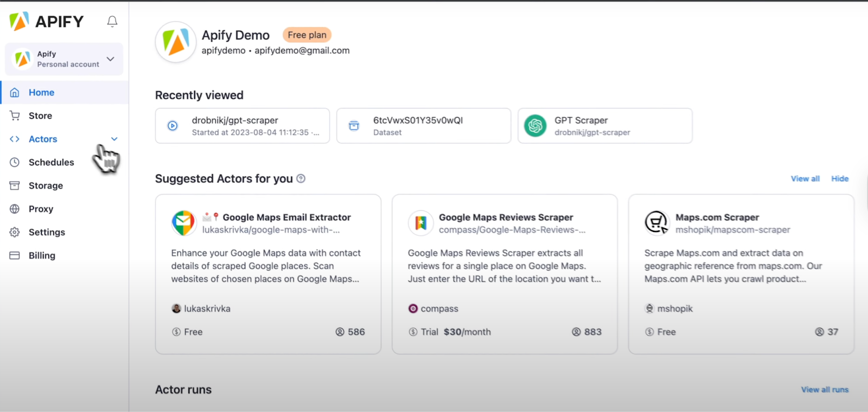Click author lukaskrivka on the card
Viewport: 868px width, 412px height.
coord(207,308)
